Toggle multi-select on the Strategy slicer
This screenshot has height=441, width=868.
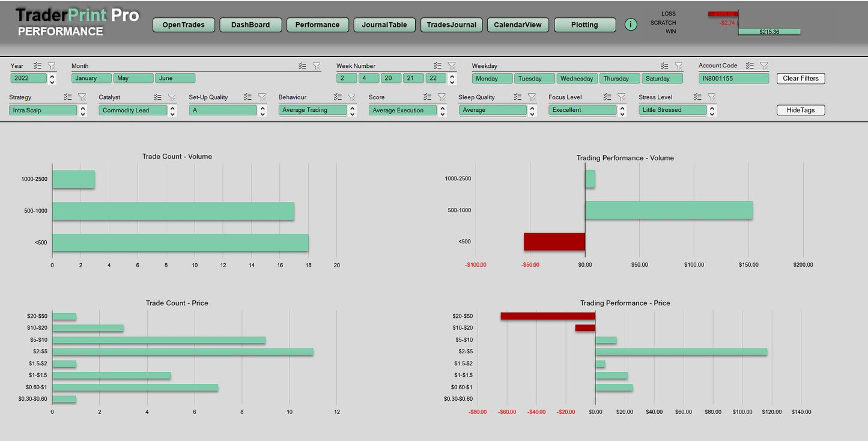(68, 97)
